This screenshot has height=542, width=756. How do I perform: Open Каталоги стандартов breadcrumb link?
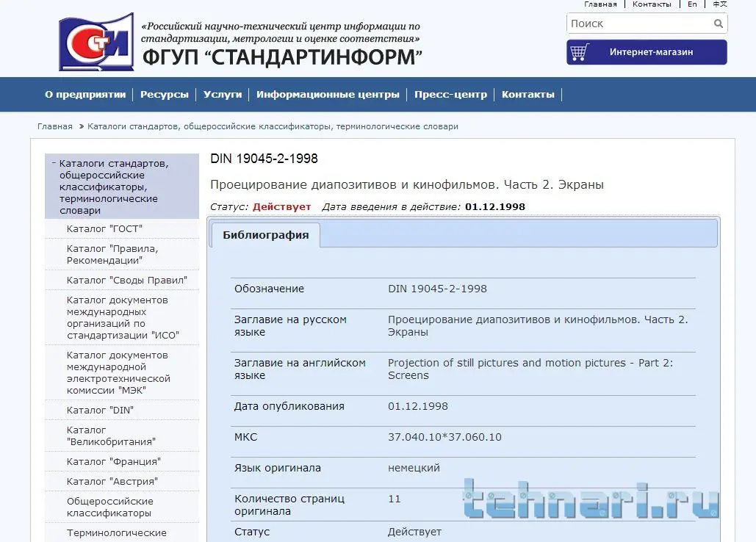(x=273, y=126)
